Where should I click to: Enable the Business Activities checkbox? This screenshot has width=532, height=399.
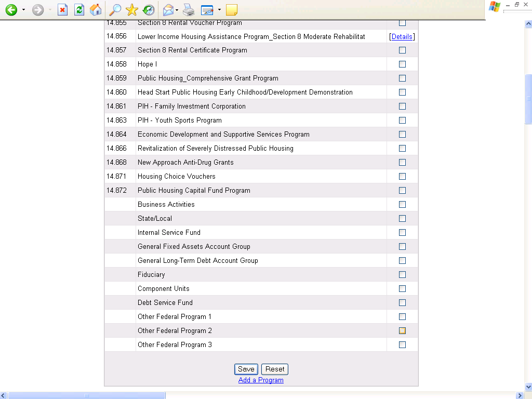pyautogui.click(x=402, y=205)
